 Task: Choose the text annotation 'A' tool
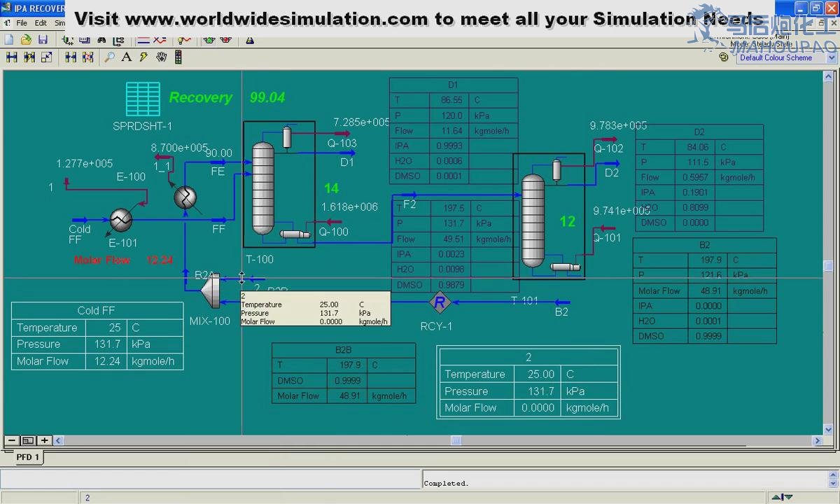[127, 57]
